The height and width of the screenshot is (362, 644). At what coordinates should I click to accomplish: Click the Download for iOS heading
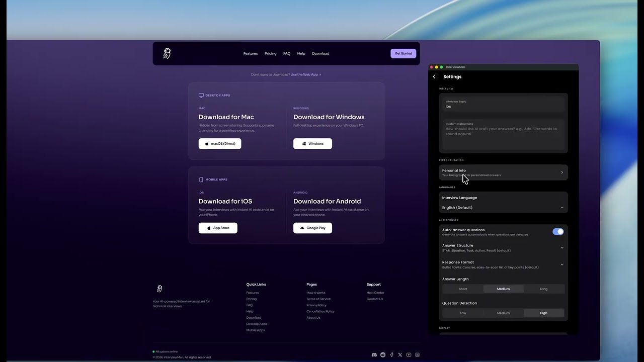(225, 201)
